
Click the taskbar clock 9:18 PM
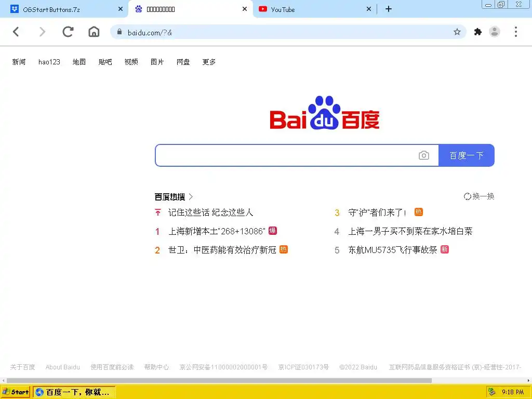(513, 392)
